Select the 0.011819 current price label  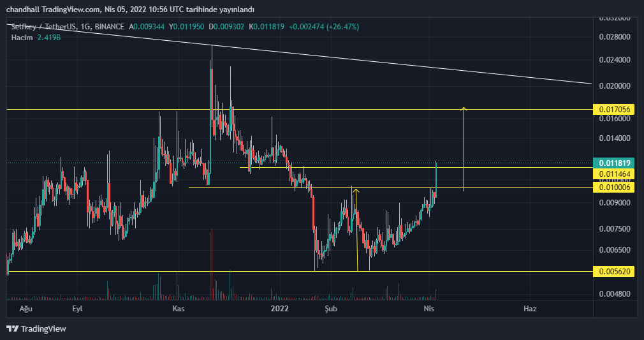tap(613, 163)
